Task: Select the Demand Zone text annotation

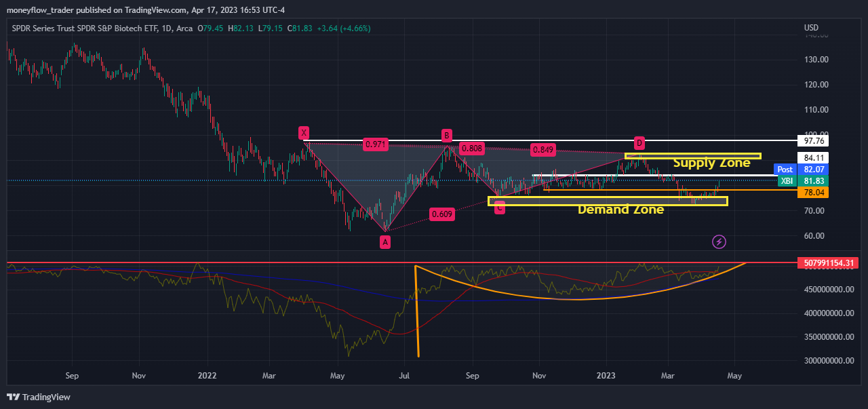Action: [x=620, y=210]
